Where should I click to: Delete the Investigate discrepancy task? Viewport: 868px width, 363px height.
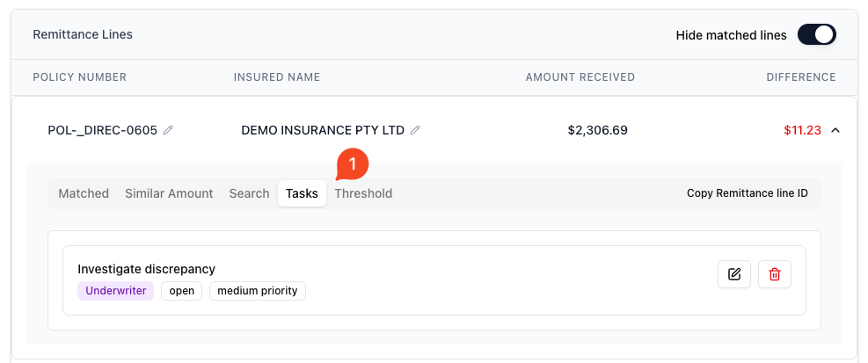[x=775, y=274]
